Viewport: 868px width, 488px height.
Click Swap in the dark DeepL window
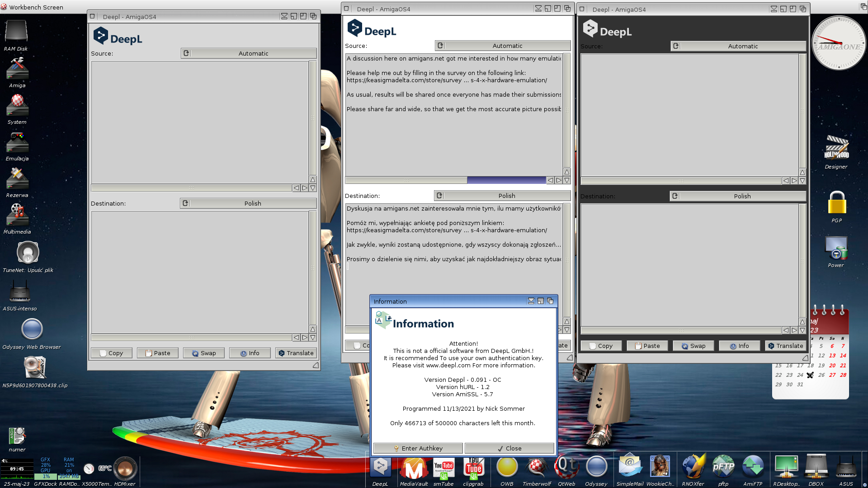coord(693,346)
